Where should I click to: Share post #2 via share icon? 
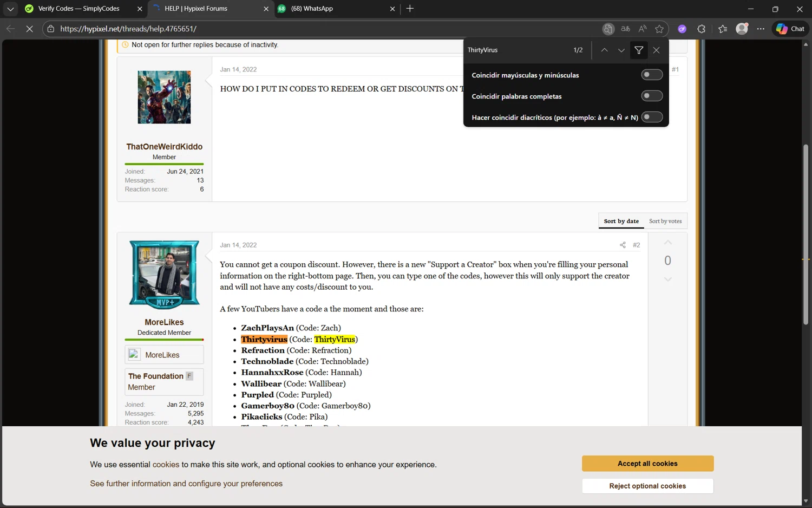tap(623, 245)
